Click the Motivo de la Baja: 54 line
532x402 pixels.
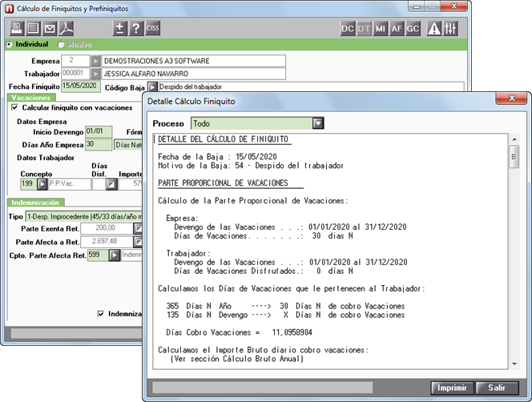tap(251, 166)
